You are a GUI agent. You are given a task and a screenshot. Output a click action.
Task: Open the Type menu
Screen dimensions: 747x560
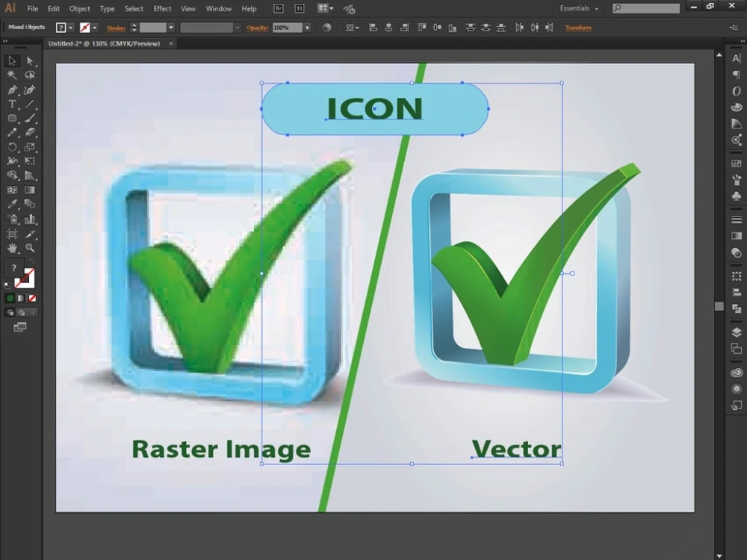click(107, 8)
